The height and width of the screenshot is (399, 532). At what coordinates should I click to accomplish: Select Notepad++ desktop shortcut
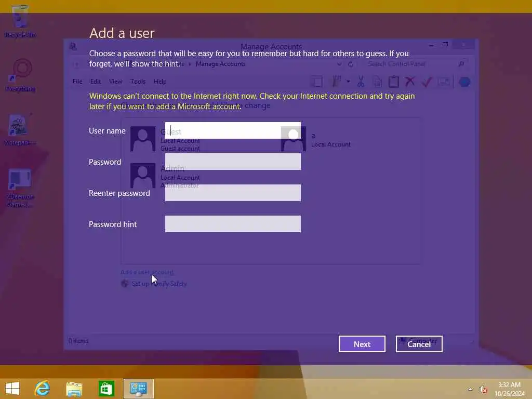click(x=19, y=130)
